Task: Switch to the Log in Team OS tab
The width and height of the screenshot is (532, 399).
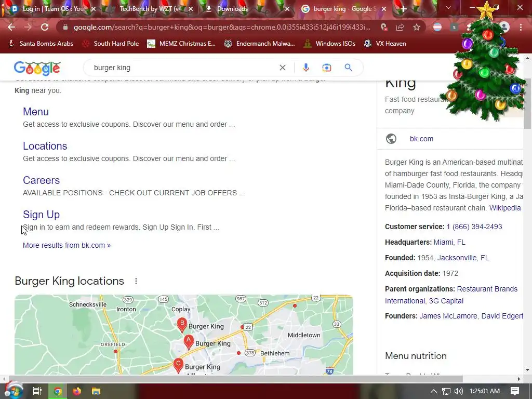Action: [52, 9]
